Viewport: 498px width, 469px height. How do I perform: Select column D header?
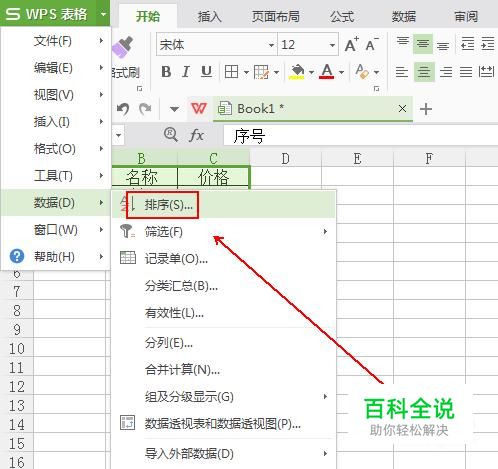click(286, 159)
